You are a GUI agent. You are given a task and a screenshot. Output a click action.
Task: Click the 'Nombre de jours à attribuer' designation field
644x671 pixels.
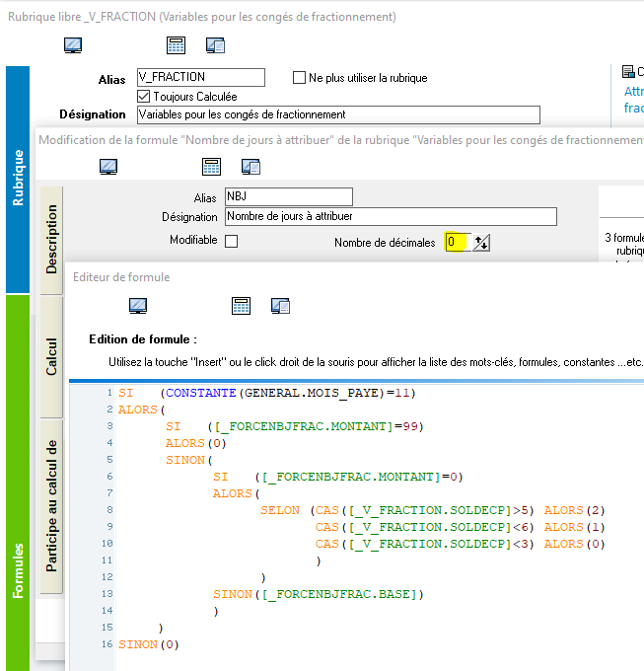(390, 216)
